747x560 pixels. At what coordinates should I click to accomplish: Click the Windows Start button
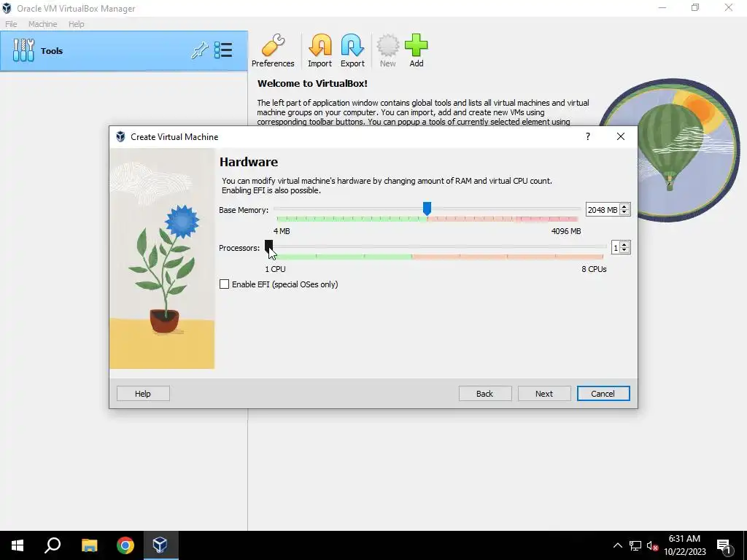pos(18,545)
